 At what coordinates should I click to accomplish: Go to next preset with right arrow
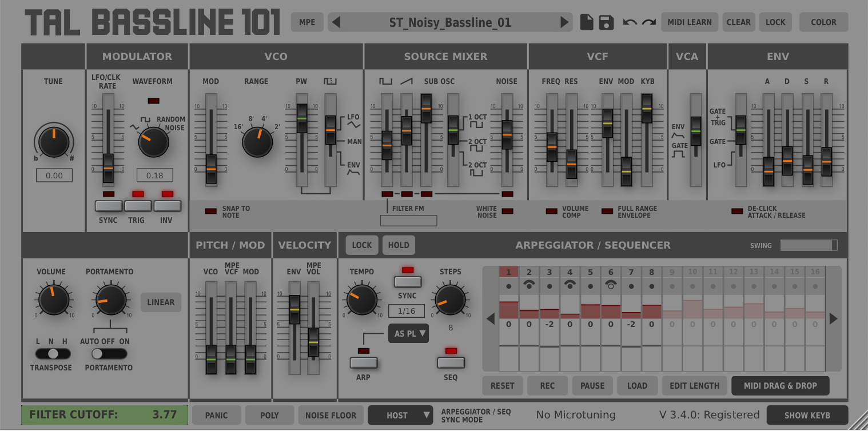[x=564, y=22]
